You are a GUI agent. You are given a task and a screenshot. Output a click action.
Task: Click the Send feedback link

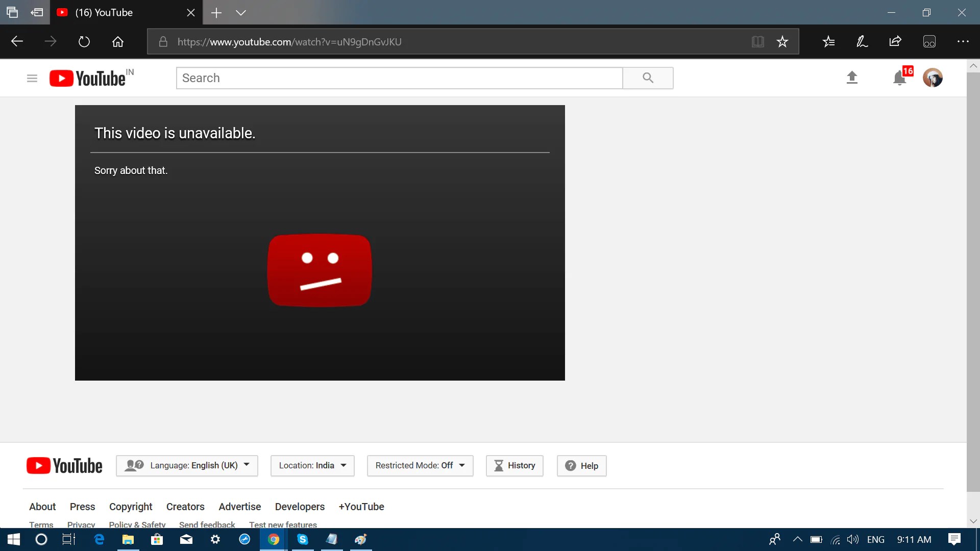point(207,524)
